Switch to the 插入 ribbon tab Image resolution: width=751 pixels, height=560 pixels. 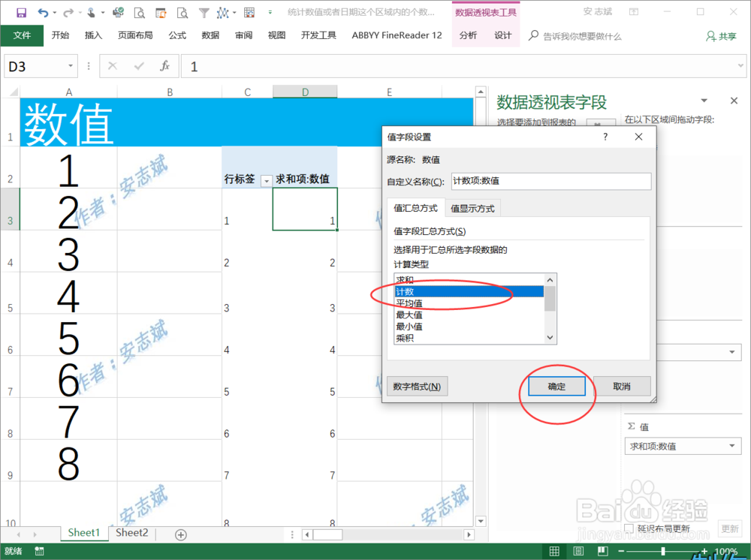(93, 35)
